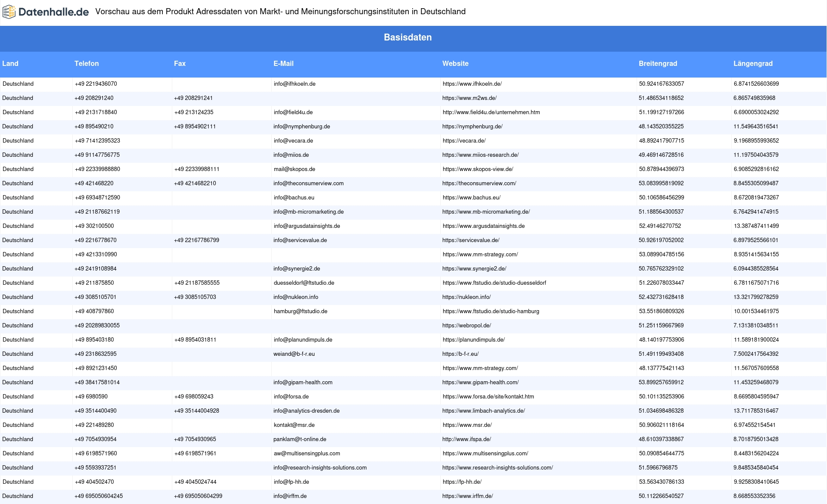
Task: Open https://www.miios-research.de/ website cell
Action: coord(480,155)
